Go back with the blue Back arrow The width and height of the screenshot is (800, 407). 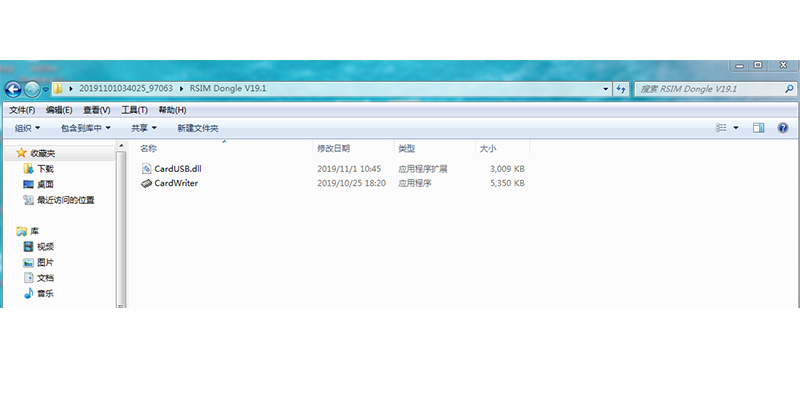click(x=13, y=89)
